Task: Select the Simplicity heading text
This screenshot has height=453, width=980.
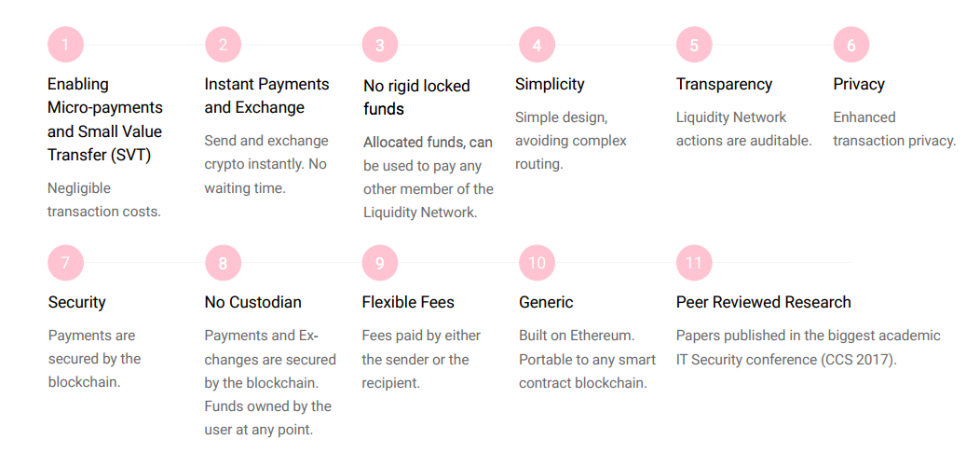Action: click(550, 85)
